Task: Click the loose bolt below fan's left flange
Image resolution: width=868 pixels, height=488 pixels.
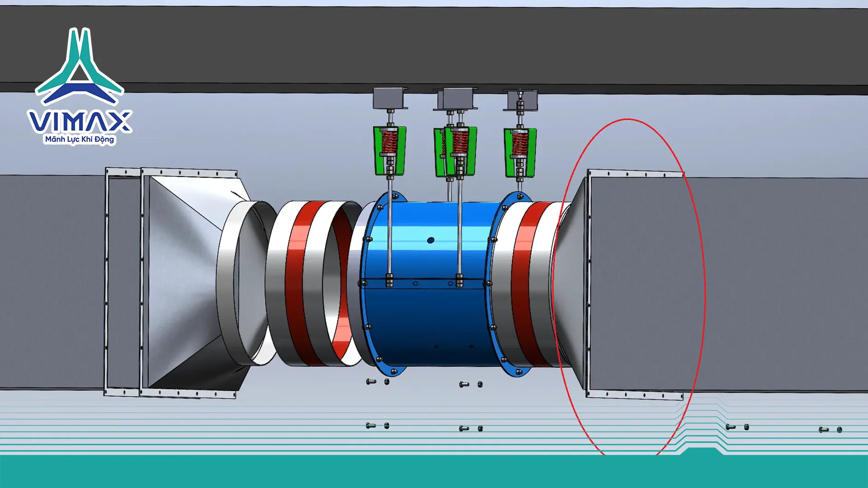Action: coord(371,382)
